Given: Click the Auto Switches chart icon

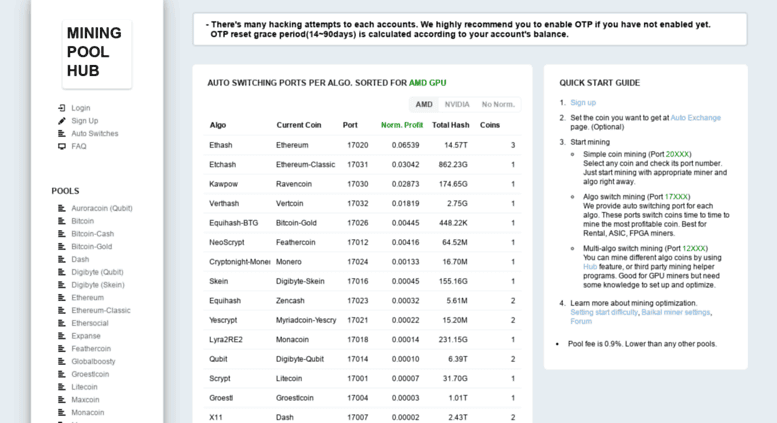Looking at the screenshot, I should point(61,134).
